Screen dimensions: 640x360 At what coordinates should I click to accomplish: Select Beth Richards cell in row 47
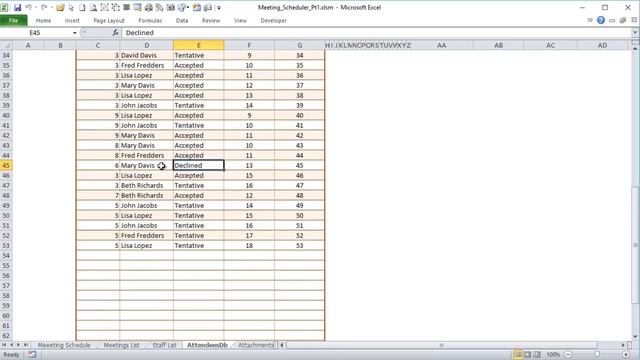(147, 185)
